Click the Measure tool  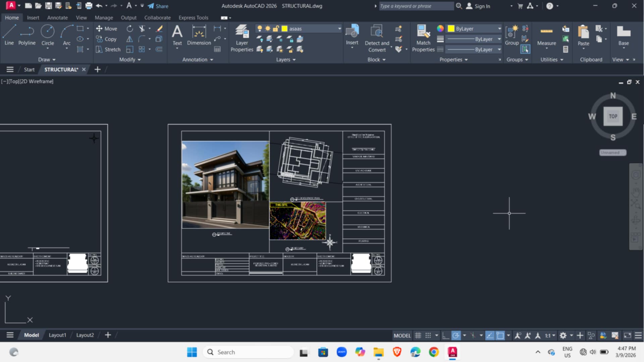(546, 35)
